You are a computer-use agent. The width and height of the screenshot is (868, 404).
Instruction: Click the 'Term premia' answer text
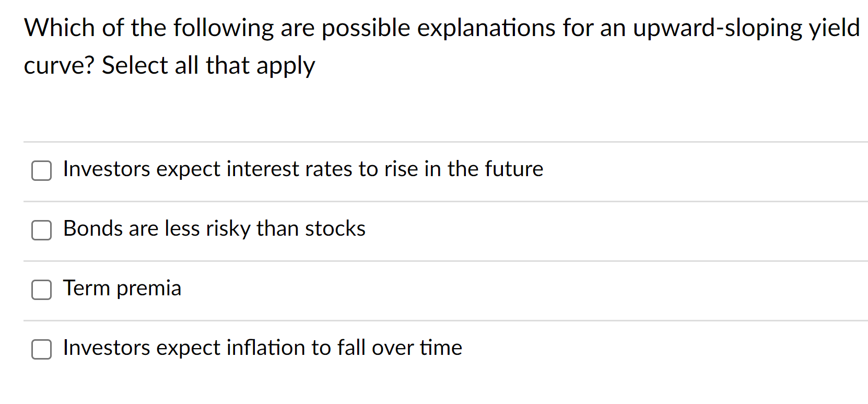pyautogui.click(x=122, y=288)
